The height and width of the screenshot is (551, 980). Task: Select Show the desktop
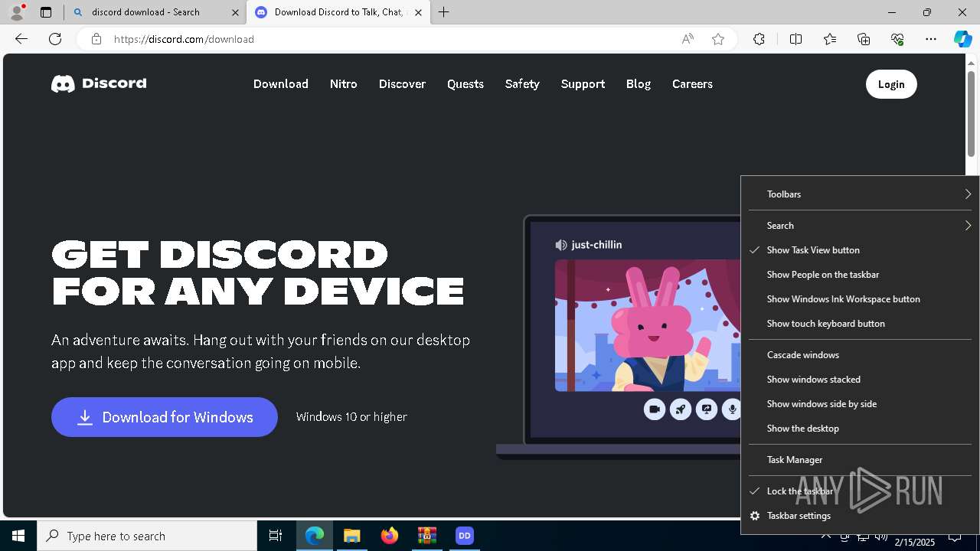coord(860,429)
